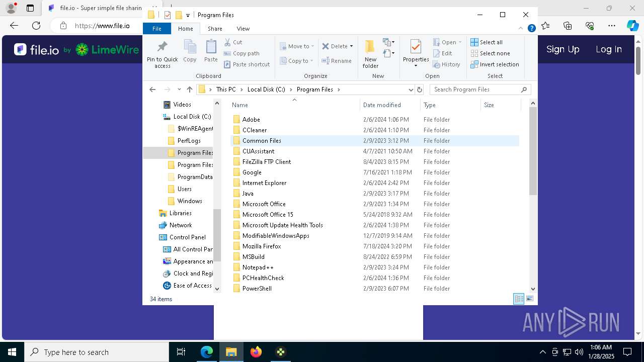Click the Open ribbon button
Image resolution: width=644 pixels, height=362 pixels.
tap(448, 42)
